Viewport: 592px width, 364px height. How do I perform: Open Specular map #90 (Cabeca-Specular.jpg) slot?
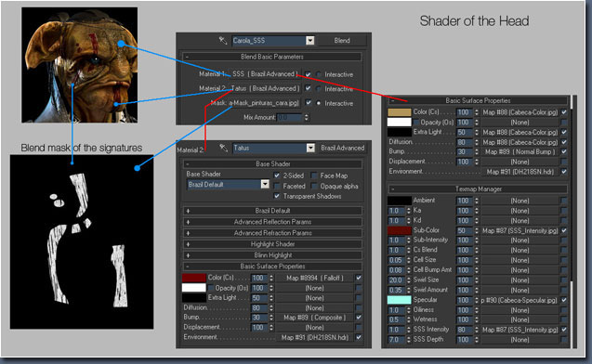(520, 300)
